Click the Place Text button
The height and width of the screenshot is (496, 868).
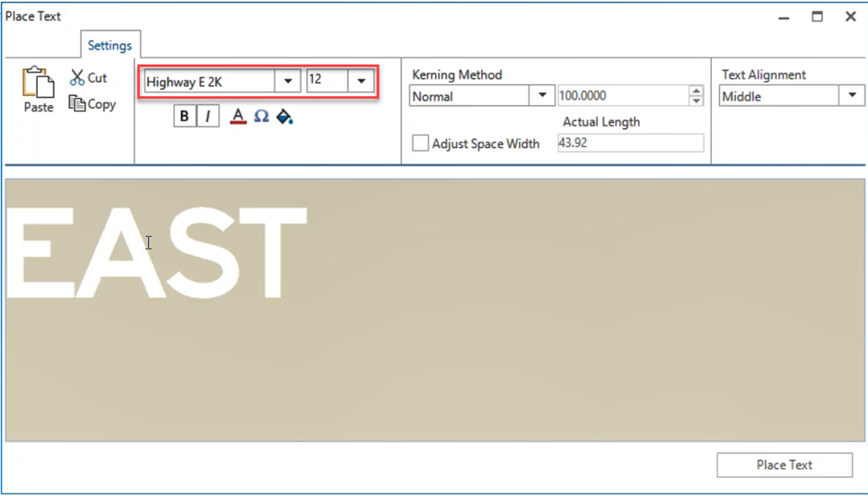click(785, 465)
